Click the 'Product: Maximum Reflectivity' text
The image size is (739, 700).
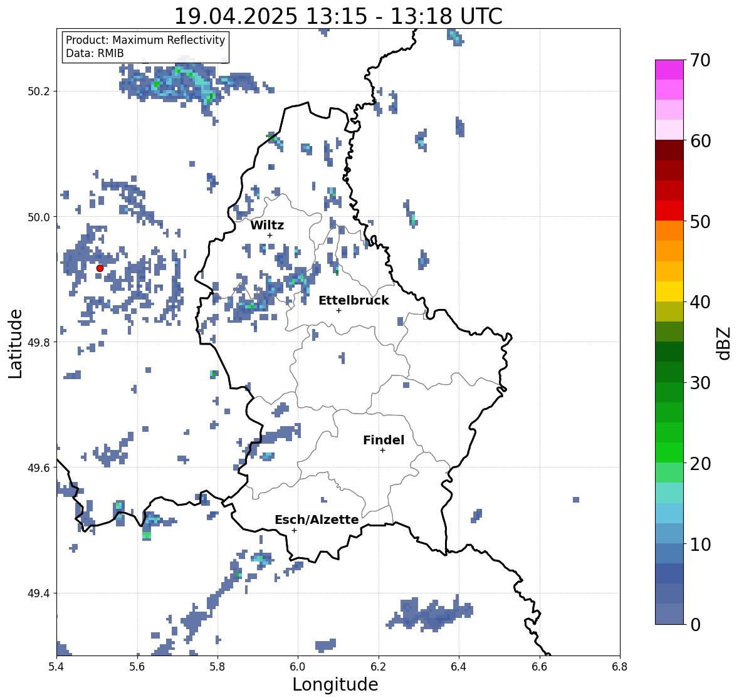click(x=145, y=40)
